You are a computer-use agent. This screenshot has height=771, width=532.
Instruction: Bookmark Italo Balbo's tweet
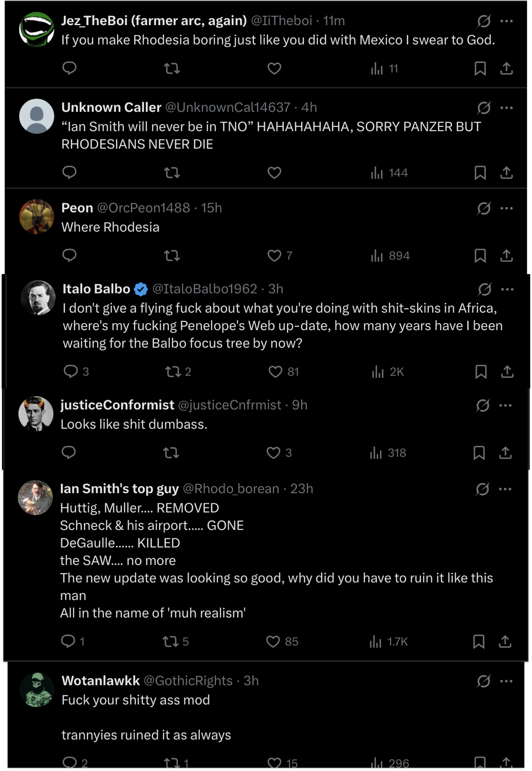coord(481,371)
